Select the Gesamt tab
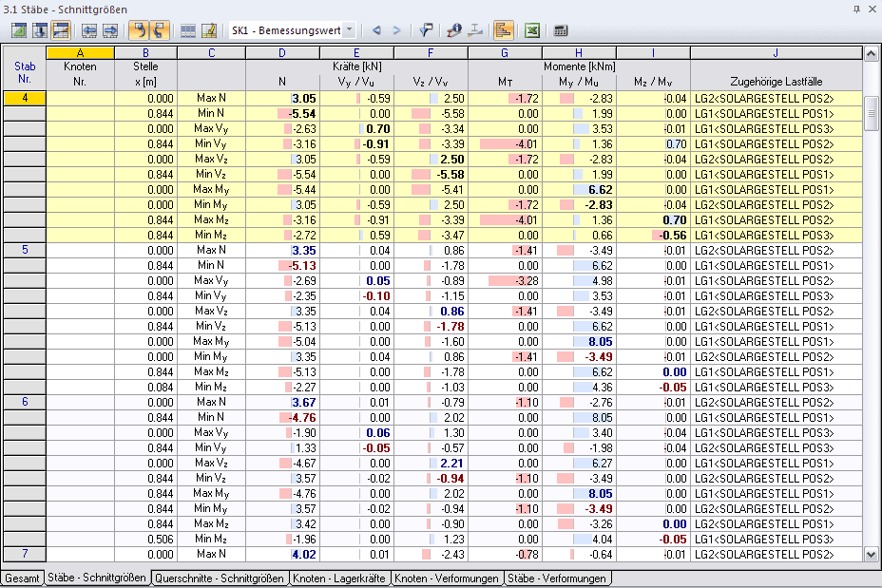Viewport: 882px width, 588px height. pyautogui.click(x=22, y=578)
